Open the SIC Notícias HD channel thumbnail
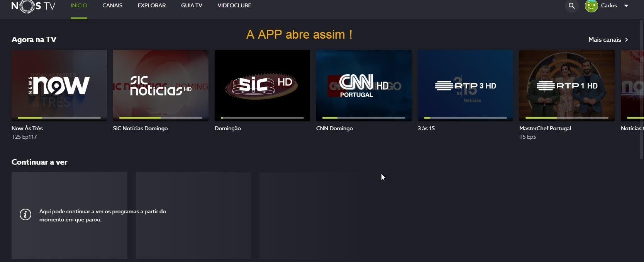 pos(161,85)
